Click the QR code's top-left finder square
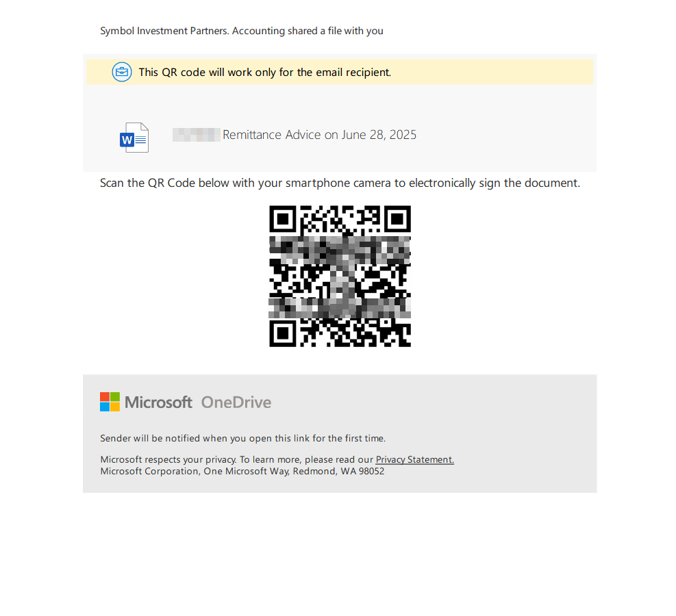This screenshot has width=676, height=616. click(282, 219)
